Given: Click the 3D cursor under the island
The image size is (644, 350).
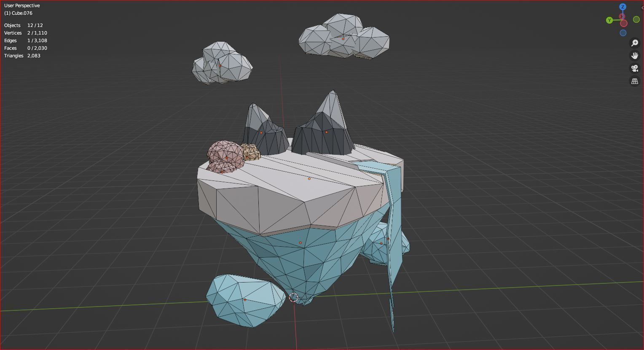Looking at the screenshot, I should tap(294, 297).
